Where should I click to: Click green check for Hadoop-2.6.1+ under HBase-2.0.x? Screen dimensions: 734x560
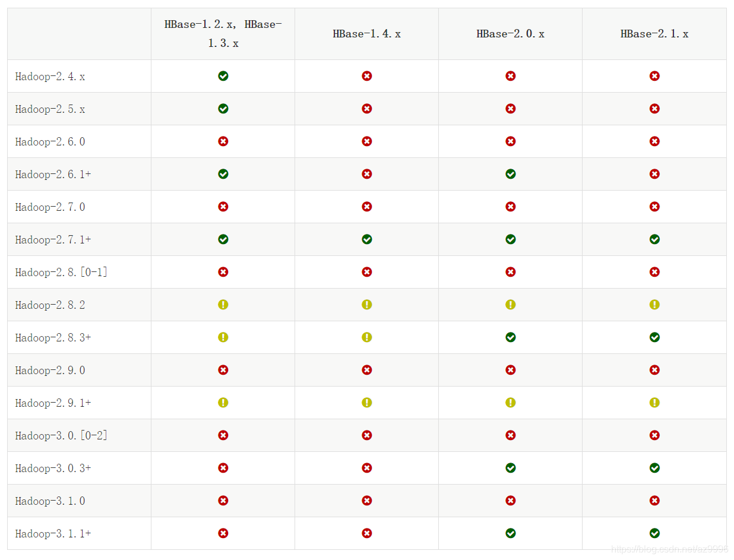(511, 174)
